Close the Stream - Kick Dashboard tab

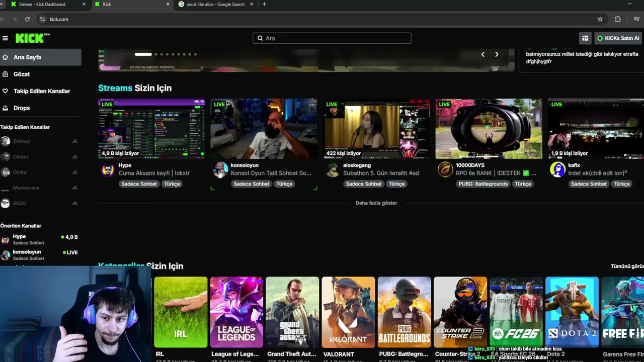[x=84, y=5]
